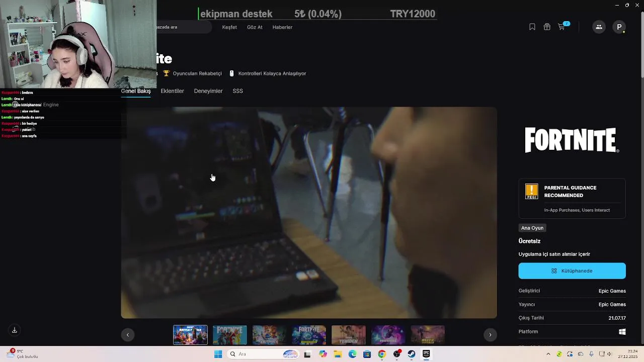Open Windows Start menu
The width and height of the screenshot is (644, 362).
click(218, 354)
